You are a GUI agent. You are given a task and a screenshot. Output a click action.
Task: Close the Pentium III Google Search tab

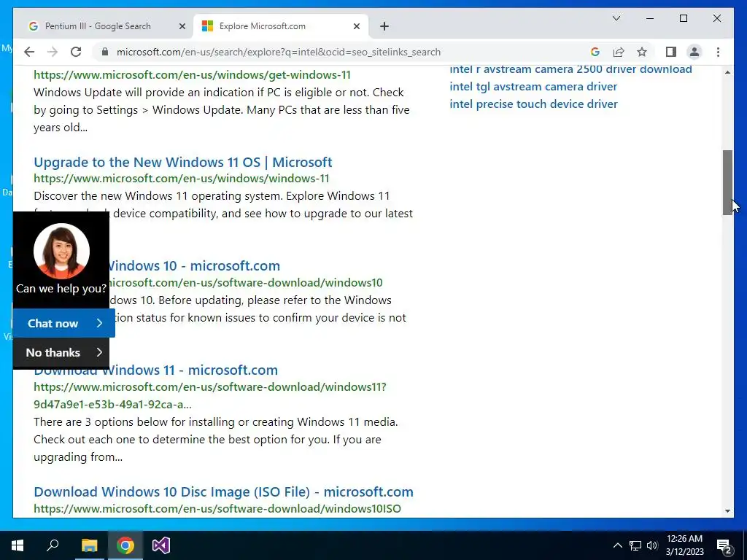point(182,26)
